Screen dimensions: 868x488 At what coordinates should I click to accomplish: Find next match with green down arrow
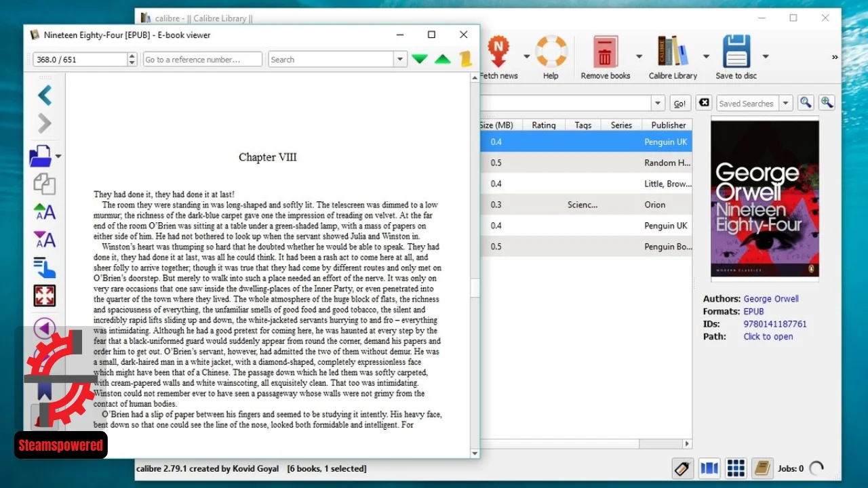[420, 60]
